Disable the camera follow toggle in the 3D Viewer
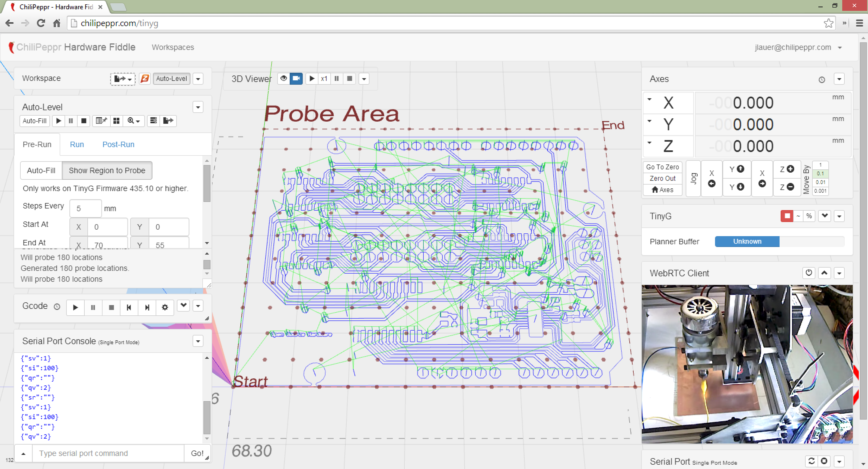Screen dimensions: 868x469 (296, 78)
